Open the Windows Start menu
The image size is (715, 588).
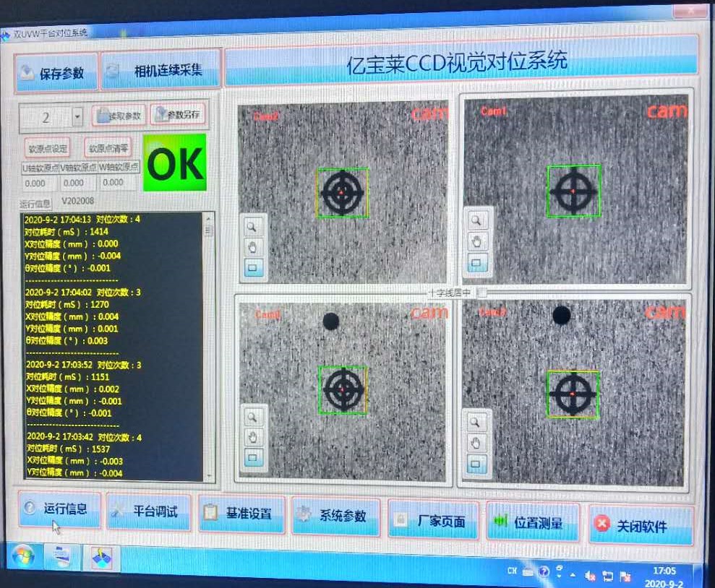point(22,557)
